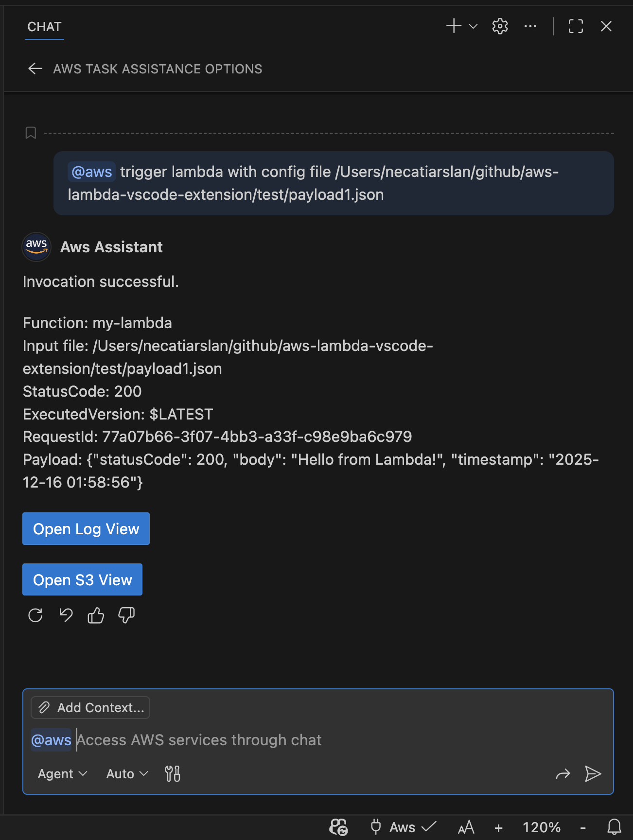Image resolution: width=633 pixels, height=840 pixels.
Task: Toggle the bookmark marker on the chat message
Action: pos(31,132)
